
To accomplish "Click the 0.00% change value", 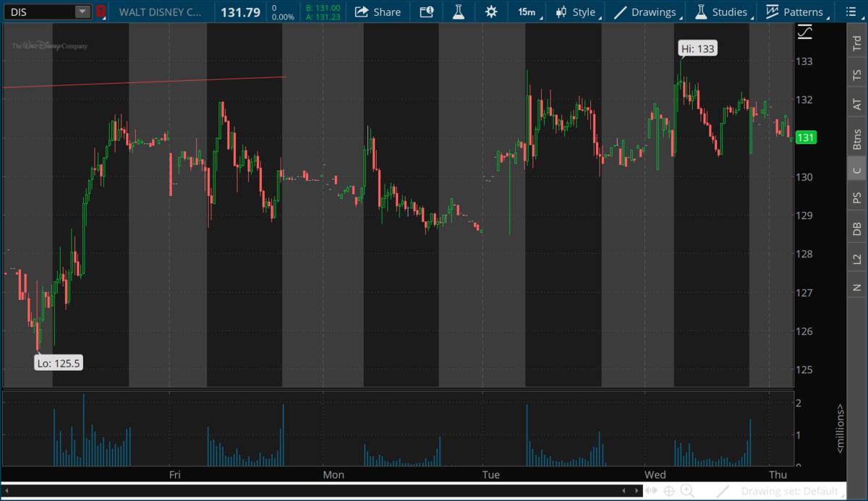I will click(283, 17).
